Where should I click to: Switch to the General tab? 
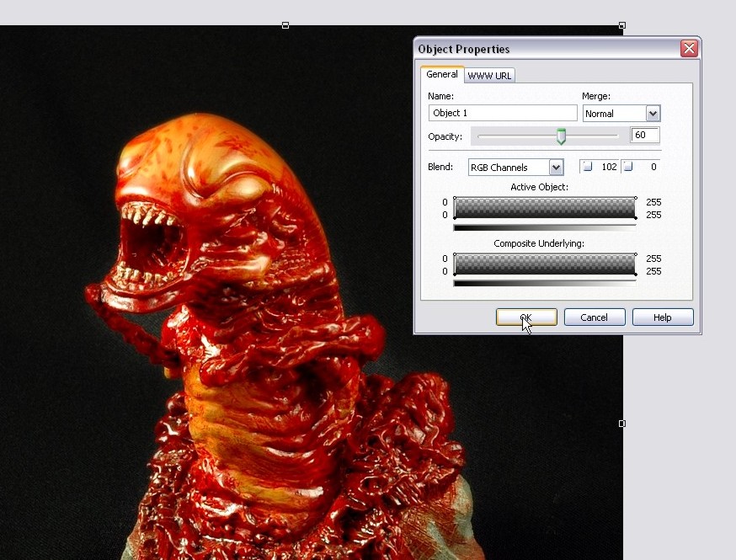442,74
